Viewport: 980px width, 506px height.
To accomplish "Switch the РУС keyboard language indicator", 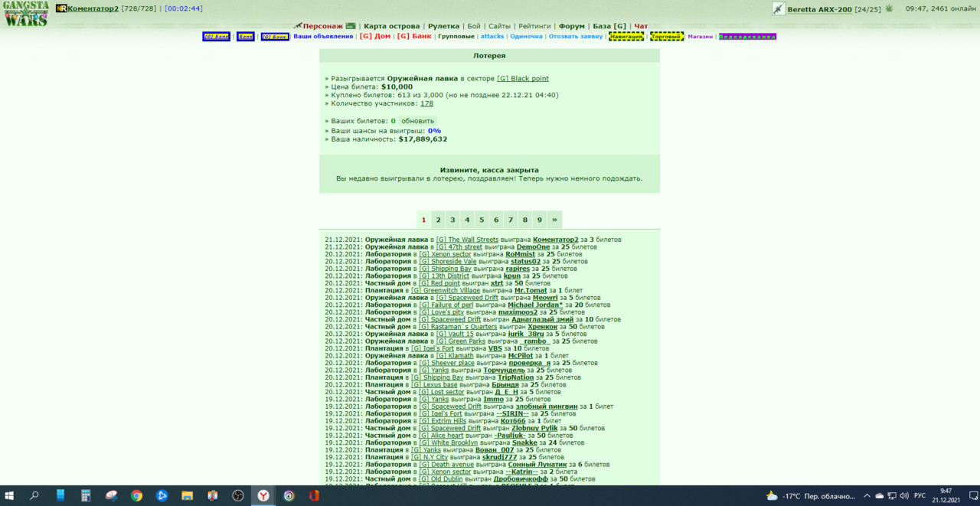I will [920, 496].
